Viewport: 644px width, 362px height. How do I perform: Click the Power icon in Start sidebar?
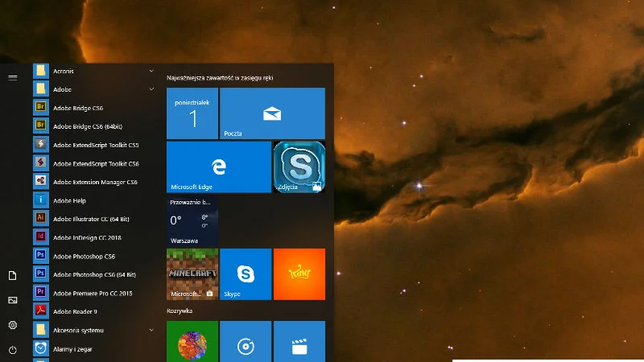(13, 350)
